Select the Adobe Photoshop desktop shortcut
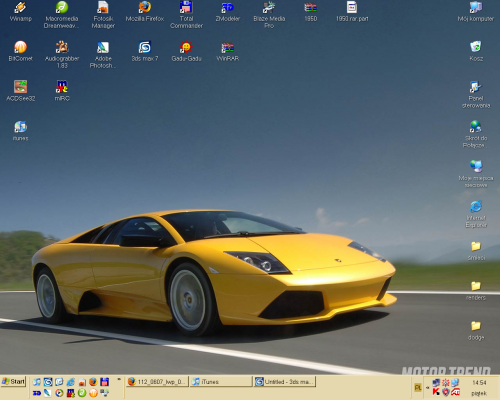Screen dimensions: 500x400 click(x=103, y=54)
